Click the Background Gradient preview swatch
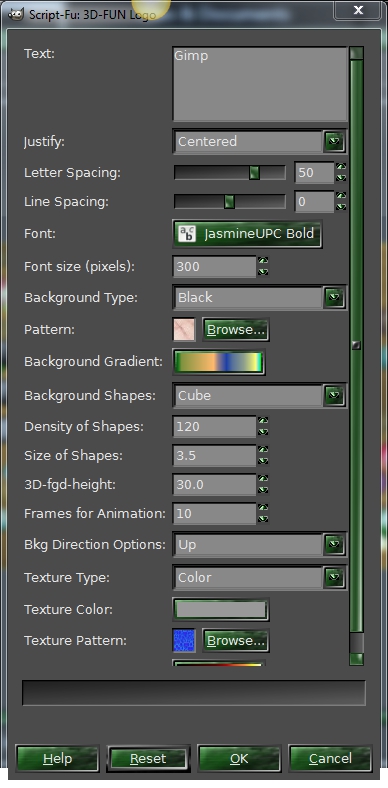The image size is (388, 788). 219,362
